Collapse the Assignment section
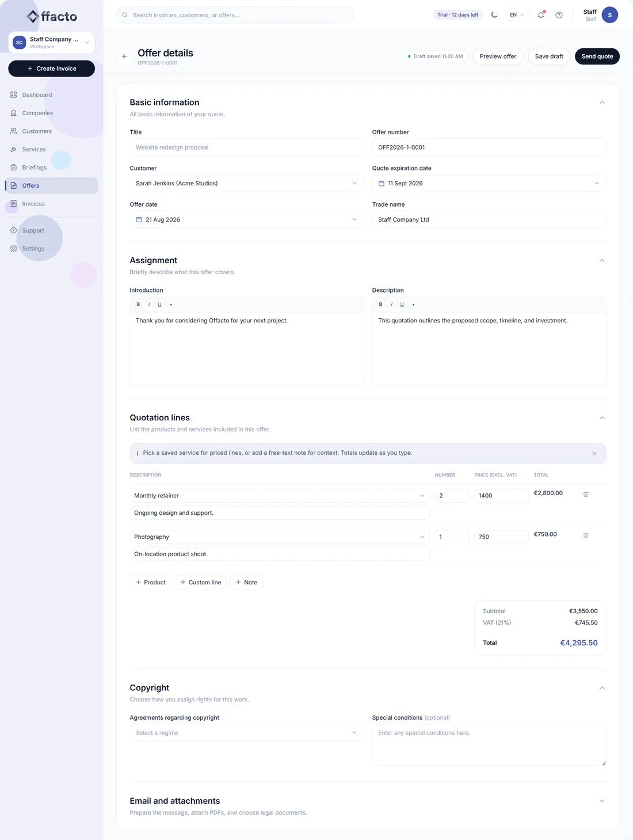Image resolution: width=633 pixels, height=840 pixels. coord(602,261)
